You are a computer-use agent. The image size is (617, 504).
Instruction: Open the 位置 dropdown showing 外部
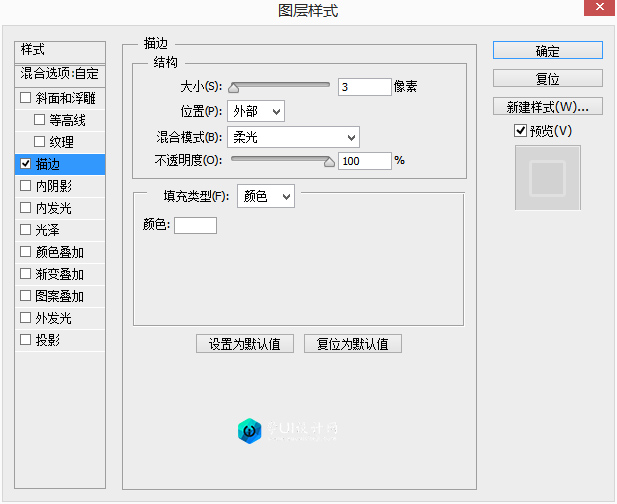(256, 111)
